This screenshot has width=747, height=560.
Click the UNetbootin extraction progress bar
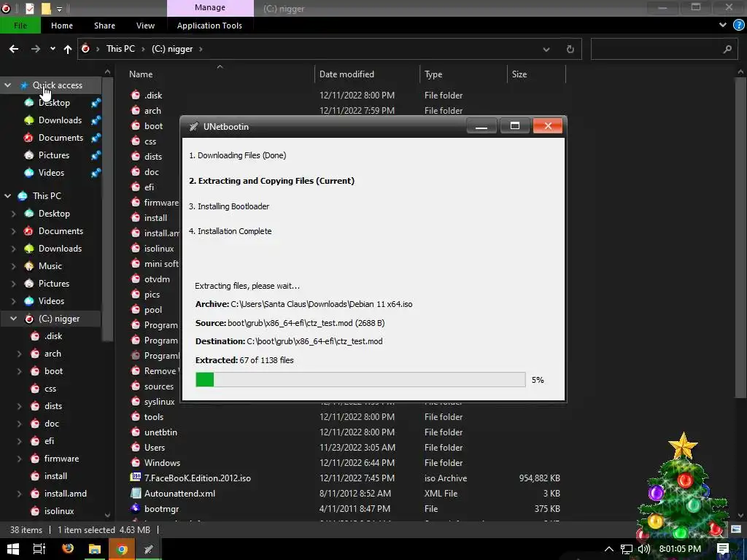pyautogui.click(x=360, y=379)
